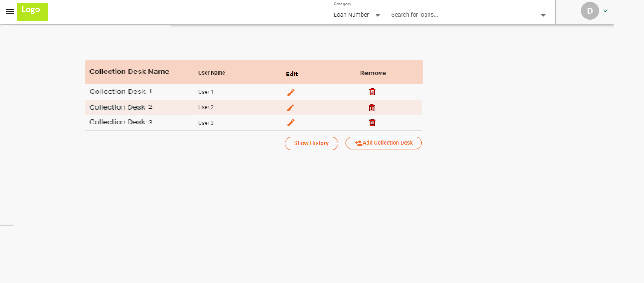Screen dimensions: 644x283
Task: Click the User 2 cell
Action: [x=206, y=107]
